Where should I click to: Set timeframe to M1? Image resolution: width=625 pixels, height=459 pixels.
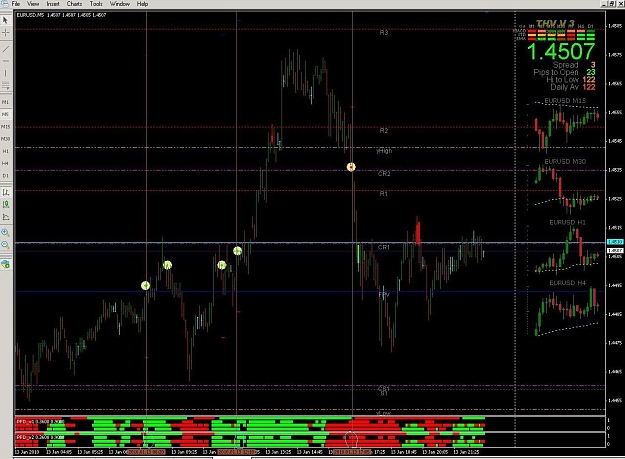6,102
